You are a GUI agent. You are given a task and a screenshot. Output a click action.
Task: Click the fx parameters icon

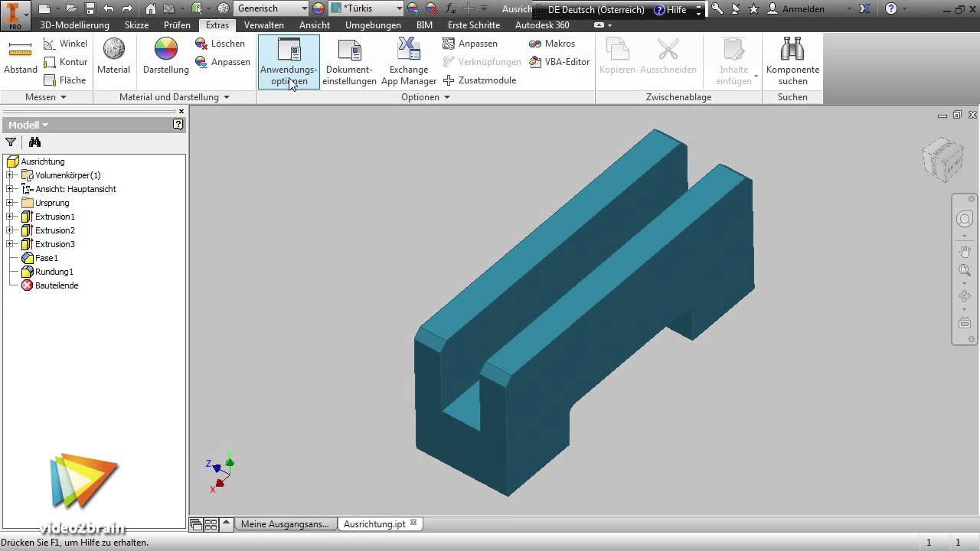[449, 9]
